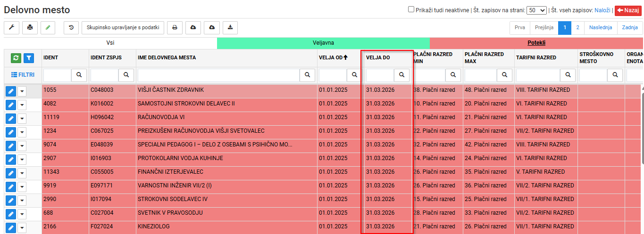Click the dark printer icon button

coord(30,28)
